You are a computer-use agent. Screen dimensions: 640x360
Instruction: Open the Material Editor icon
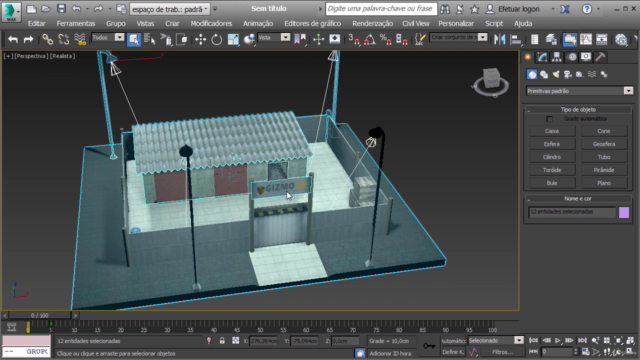[x=621, y=39]
